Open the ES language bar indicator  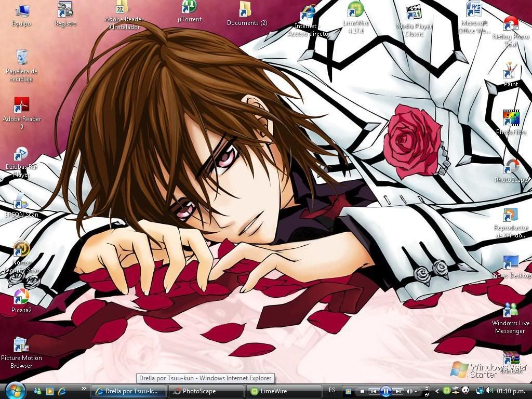tap(332, 390)
